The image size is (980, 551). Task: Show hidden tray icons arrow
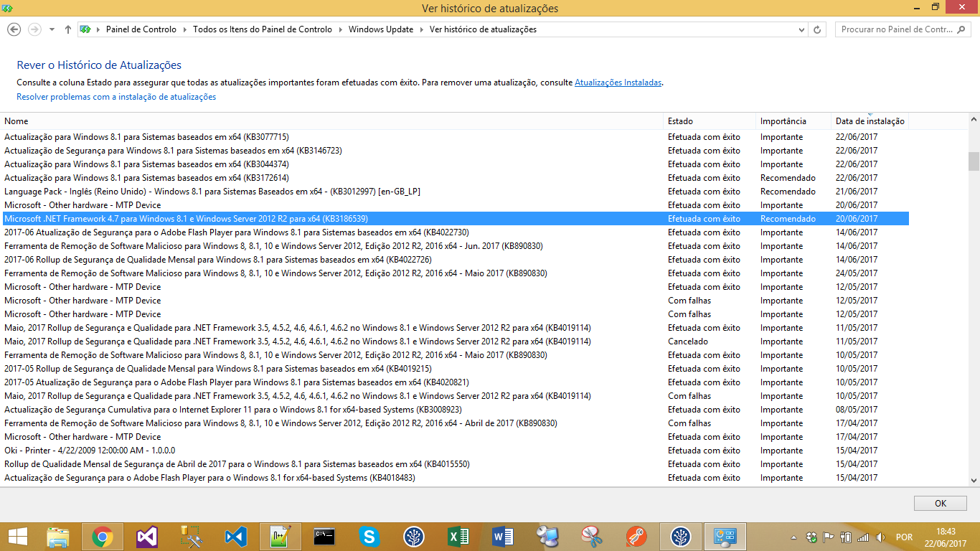[x=794, y=537]
